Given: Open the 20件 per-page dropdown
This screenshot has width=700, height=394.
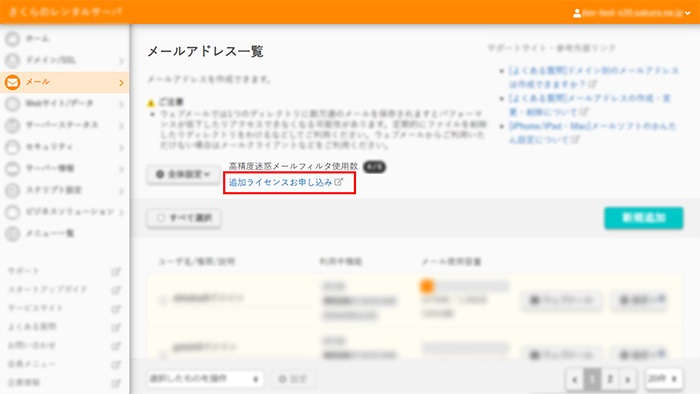Looking at the screenshot, I should click(x=663, y=379).
